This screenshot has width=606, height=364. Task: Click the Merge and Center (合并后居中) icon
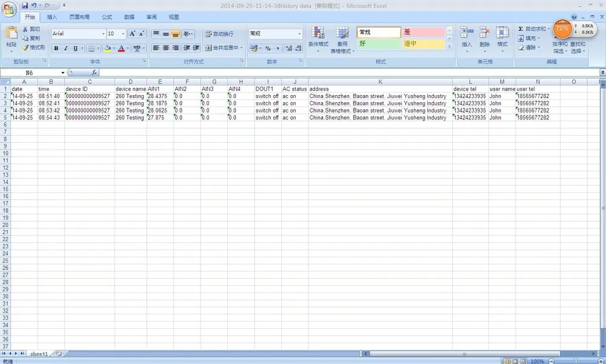tap(208, 48)
